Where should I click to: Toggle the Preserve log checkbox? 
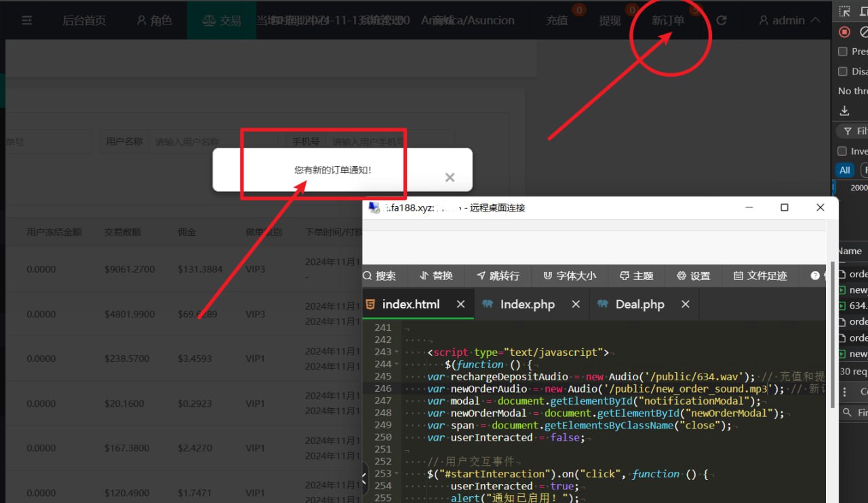click(843, 52)
